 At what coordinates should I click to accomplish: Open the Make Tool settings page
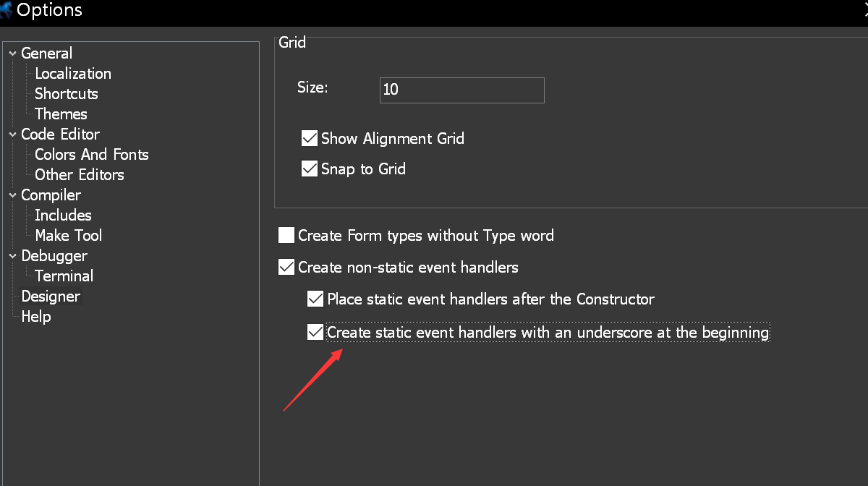click(68, 235)
